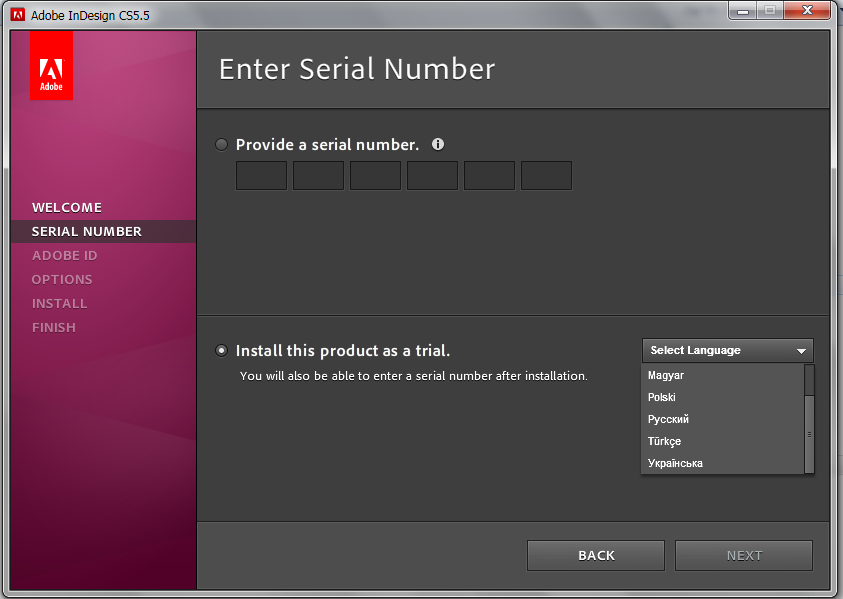
Task: Click the last serial number field
Action: 546,175
